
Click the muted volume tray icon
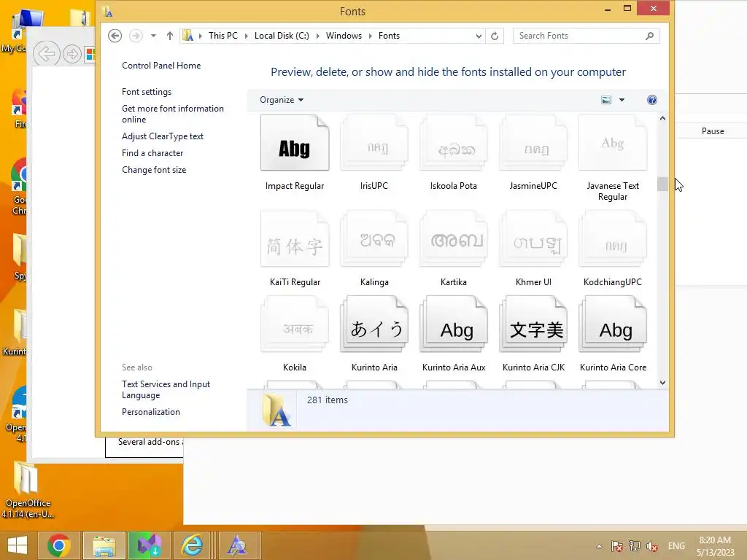[651, 546]
